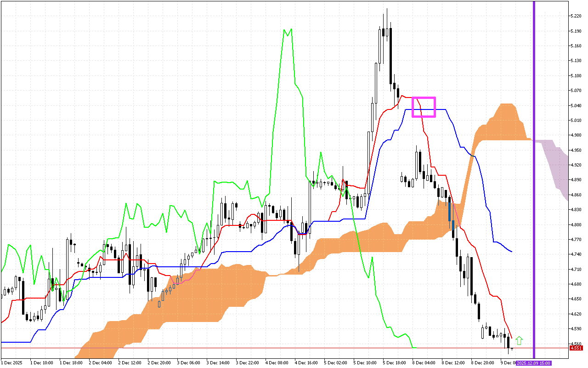The width and height of the screenshot is (588, 368).
Task: Click the 4.950 label on price axis
Action: pyautogui.click(x=576, y=150)
